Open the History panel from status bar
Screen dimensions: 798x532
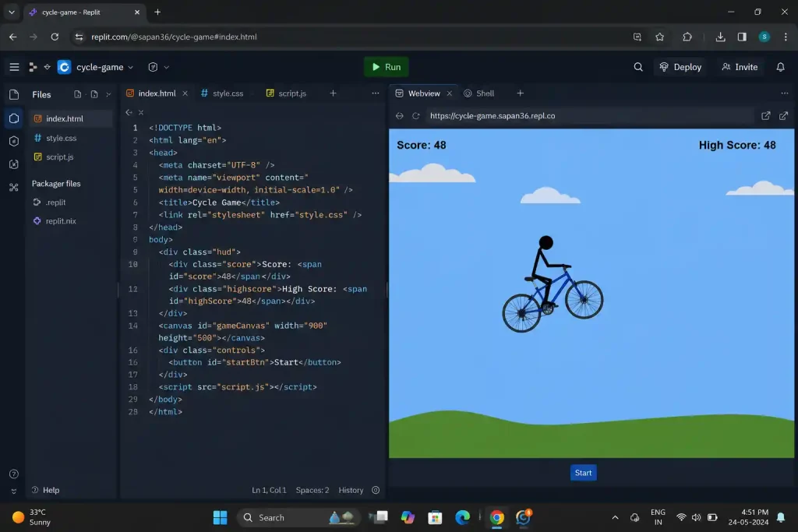351,490
